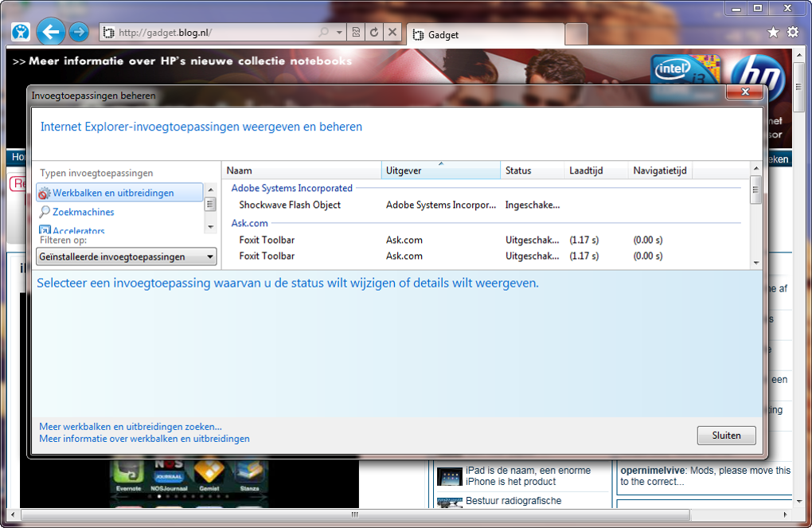Open the round icon left of Back
Image resolution: width=812 pixels, height=528 pixels.
[21, 32]
